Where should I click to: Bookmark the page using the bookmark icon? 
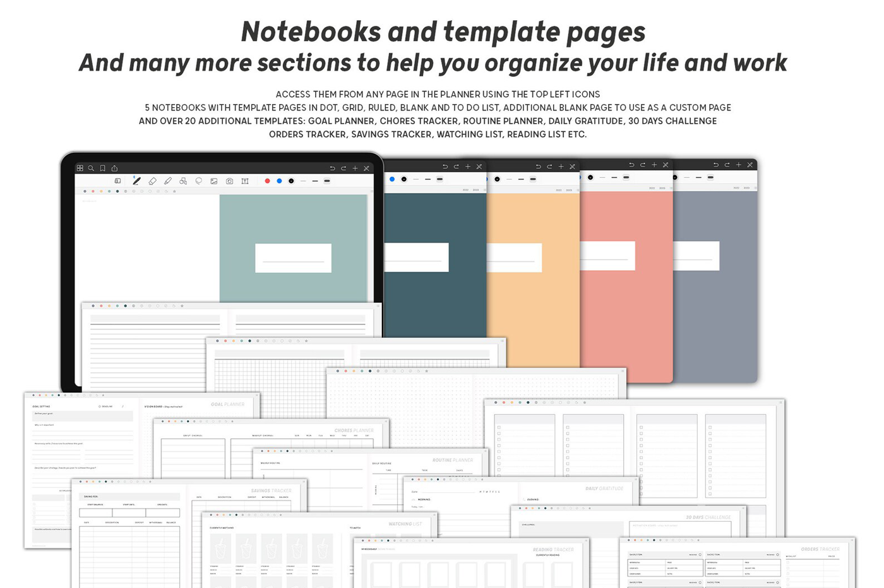coord(103,168)
